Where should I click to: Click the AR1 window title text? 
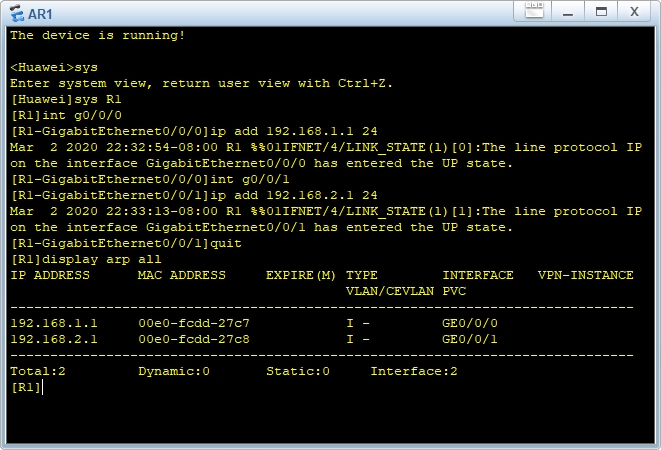(x=41, y=12)
